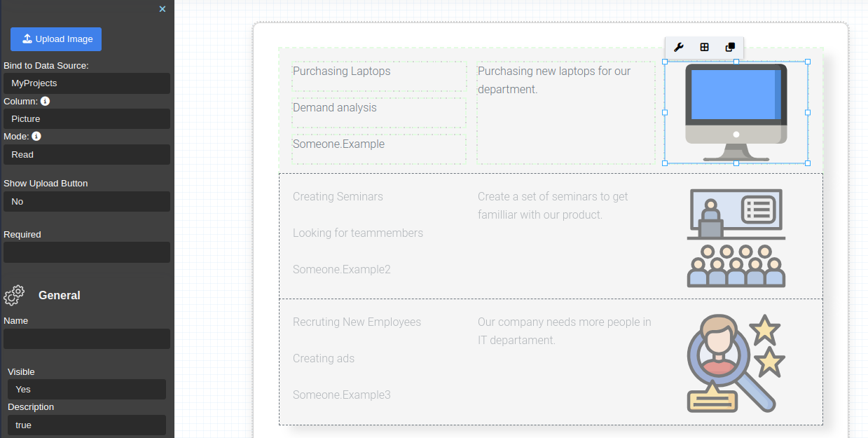Open the Visible dropdown showing Yes

[87, 390]
